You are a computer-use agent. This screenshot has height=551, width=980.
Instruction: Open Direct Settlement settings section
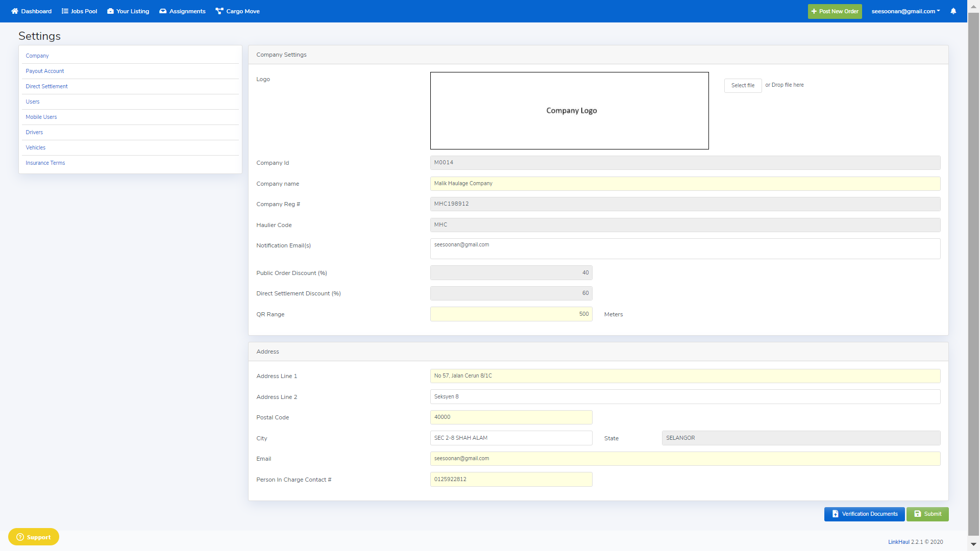(x=46, y=87)
